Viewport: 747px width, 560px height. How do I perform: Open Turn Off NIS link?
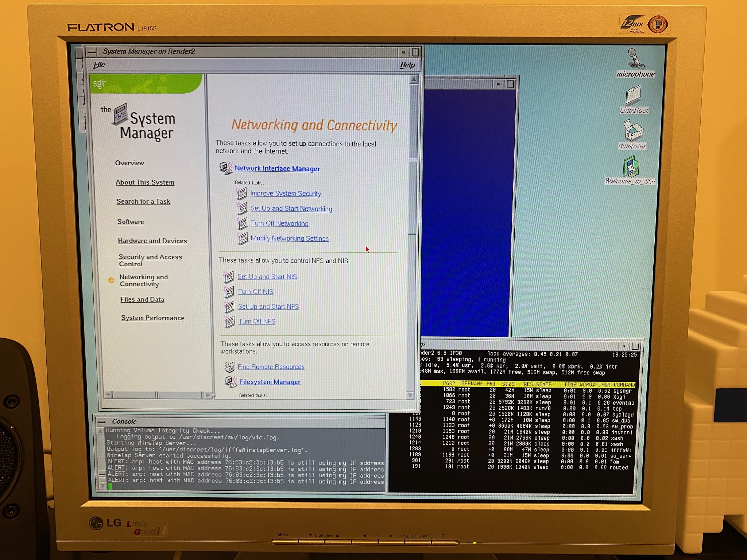(256, 292)
